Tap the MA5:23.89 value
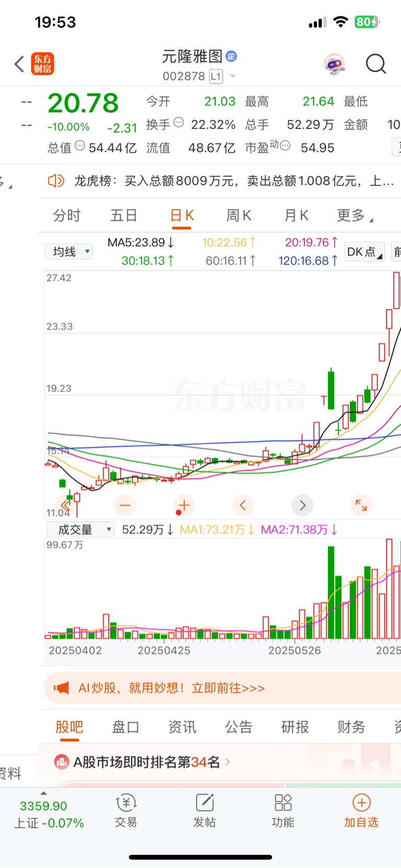The image size is (401, 868). [140, 243]
